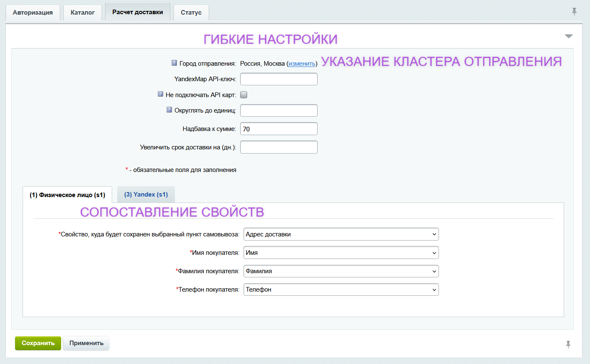590x364 pixels.
Task: Switch to the (3) Yandex (s1) tab
Action: pyautogui.click(x=146, y=195)
